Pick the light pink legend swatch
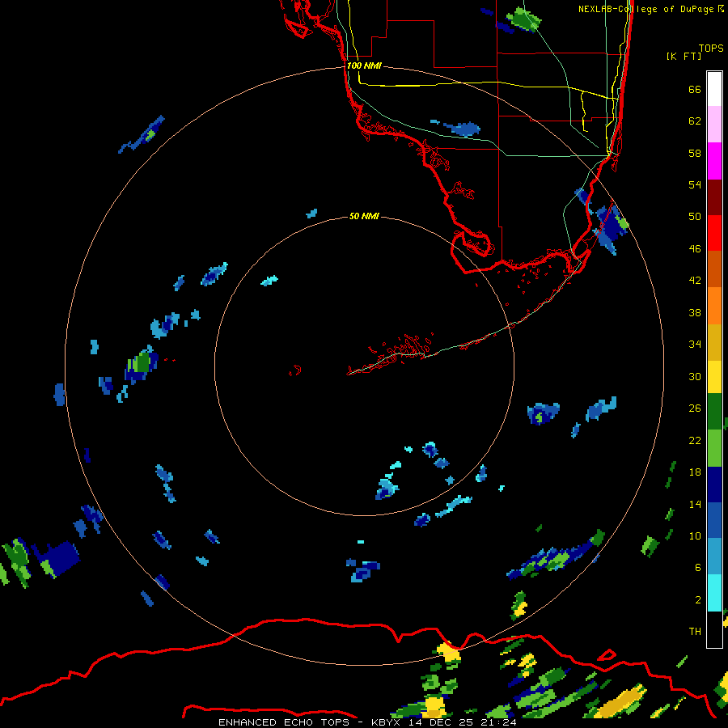The height and width of the screenshot is (728, 728). [714, 125]
